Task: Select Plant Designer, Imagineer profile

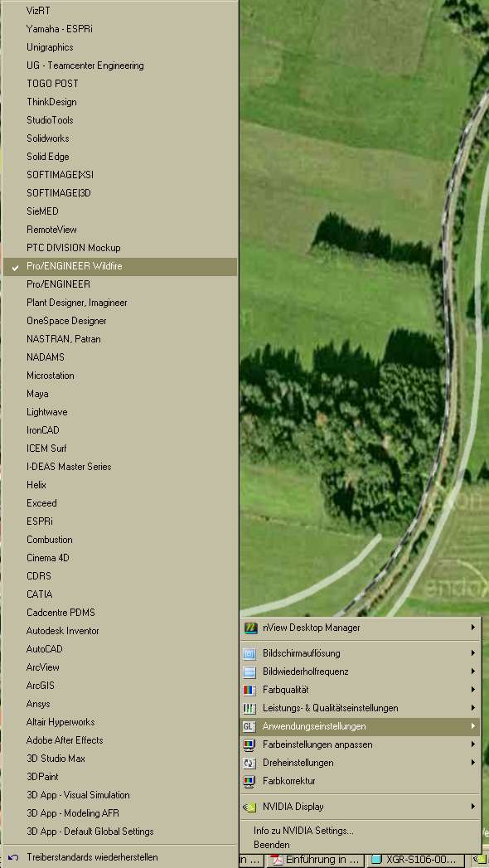Action: [x=120, y=303]
